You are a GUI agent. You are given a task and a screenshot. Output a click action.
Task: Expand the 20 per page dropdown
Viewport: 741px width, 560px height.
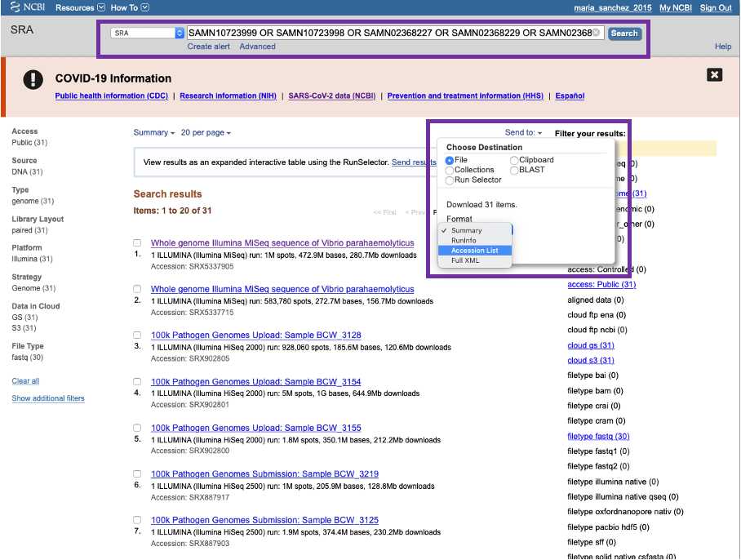pos(206,133)
